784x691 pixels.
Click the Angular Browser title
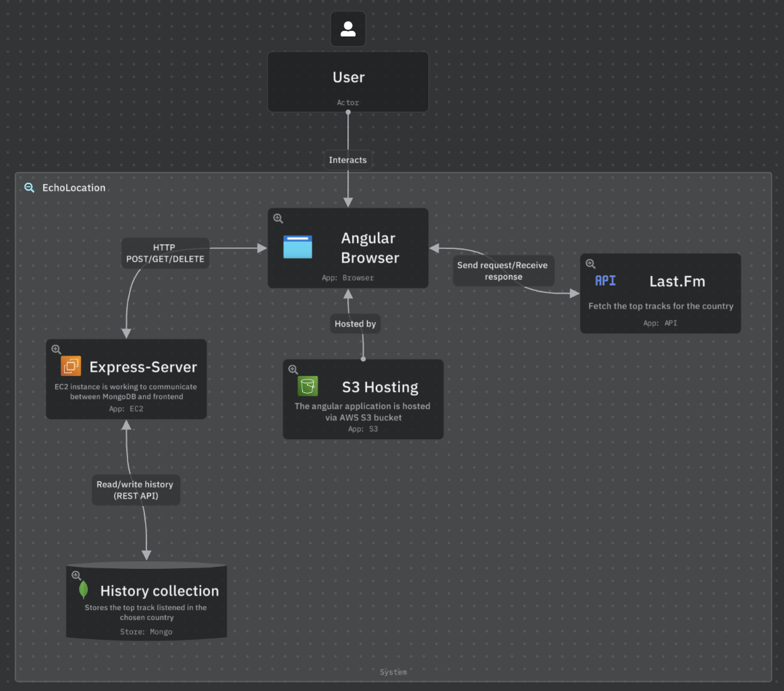(x=370, y=248)
